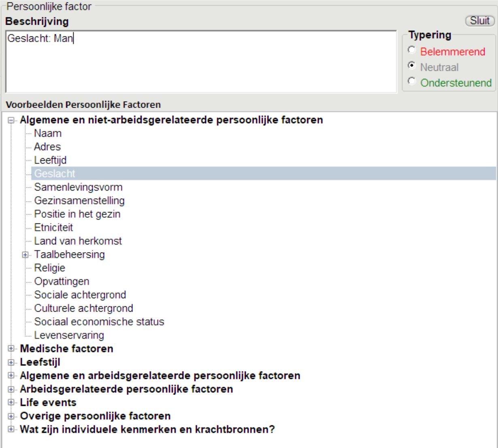Select the Geslacht tree item
This screenshot has height=448, width=498.
[x=55, y=174]
